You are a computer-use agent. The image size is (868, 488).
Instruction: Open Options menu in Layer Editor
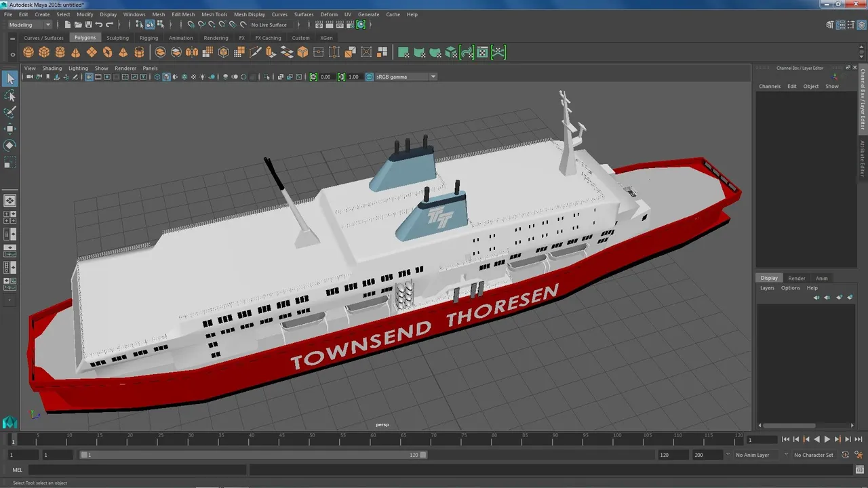coord(791,288)
